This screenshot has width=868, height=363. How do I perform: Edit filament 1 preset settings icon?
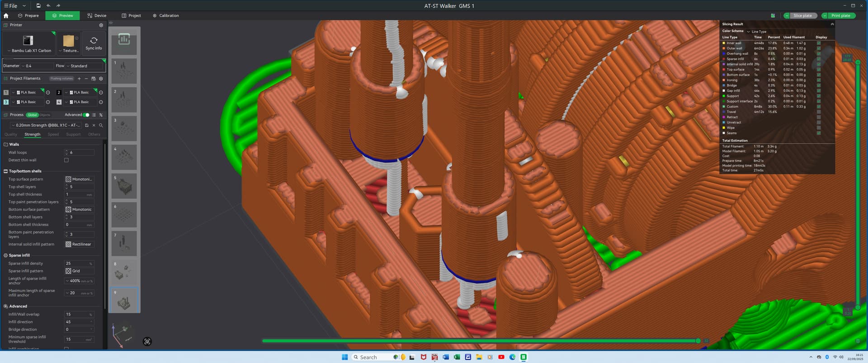pyautogui.click(x=48, y=93)
